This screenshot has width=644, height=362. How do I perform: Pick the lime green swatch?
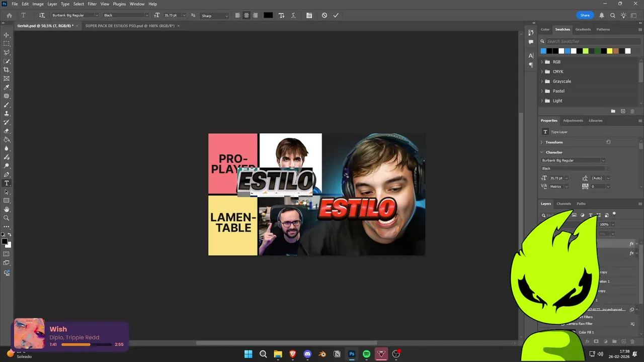pyautogui.click(x=586, y=51)
